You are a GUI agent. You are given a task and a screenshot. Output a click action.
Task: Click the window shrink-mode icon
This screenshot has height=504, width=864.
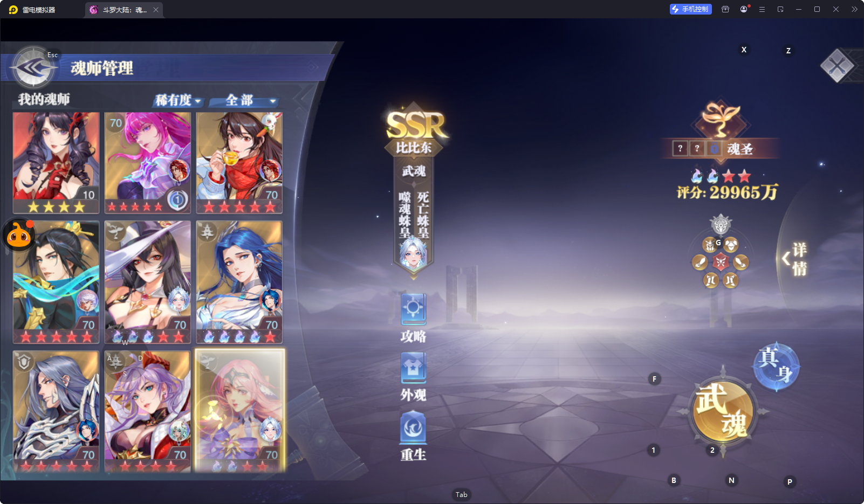780,9
